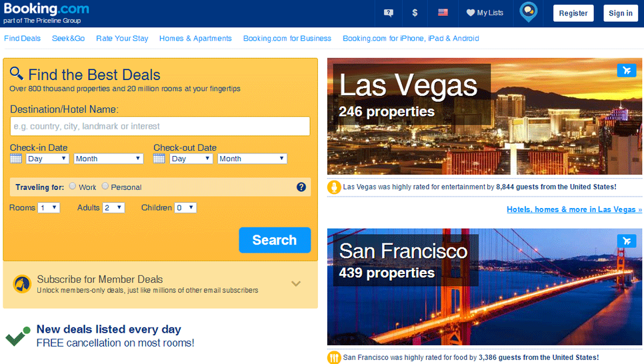This screenshot has width=644, height=364.
Task: Open the Las Vegas destination image
Action: click(x=485, y=116)
